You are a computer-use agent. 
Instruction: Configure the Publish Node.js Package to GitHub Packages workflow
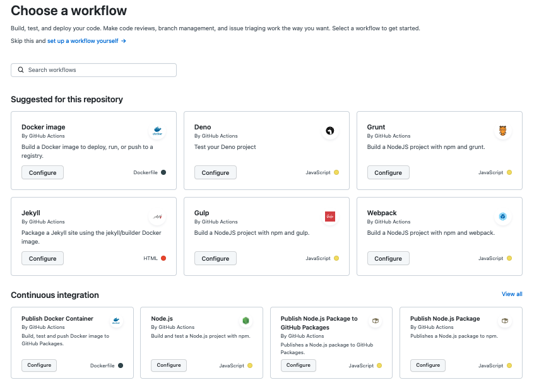click(x=298, y=365)
